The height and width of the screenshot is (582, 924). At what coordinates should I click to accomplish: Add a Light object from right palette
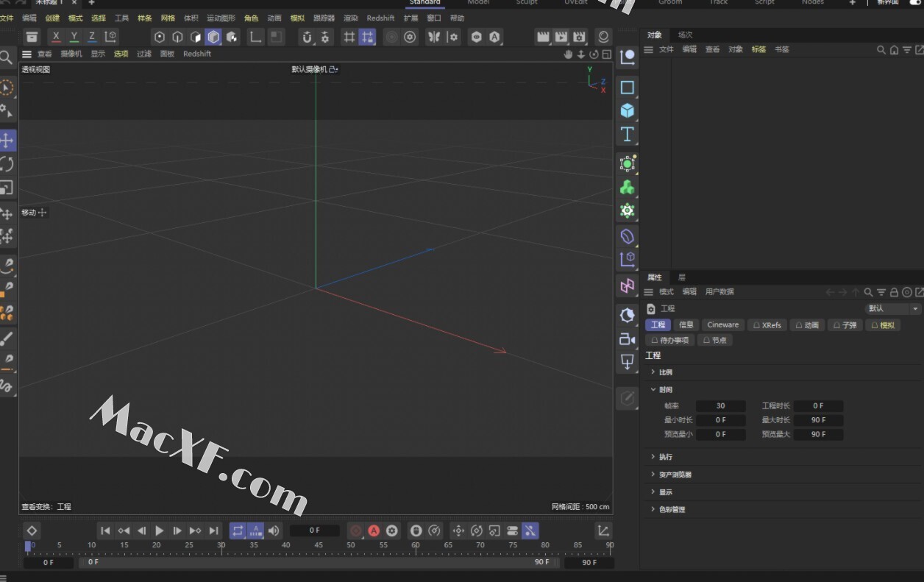tap(627, 361)
